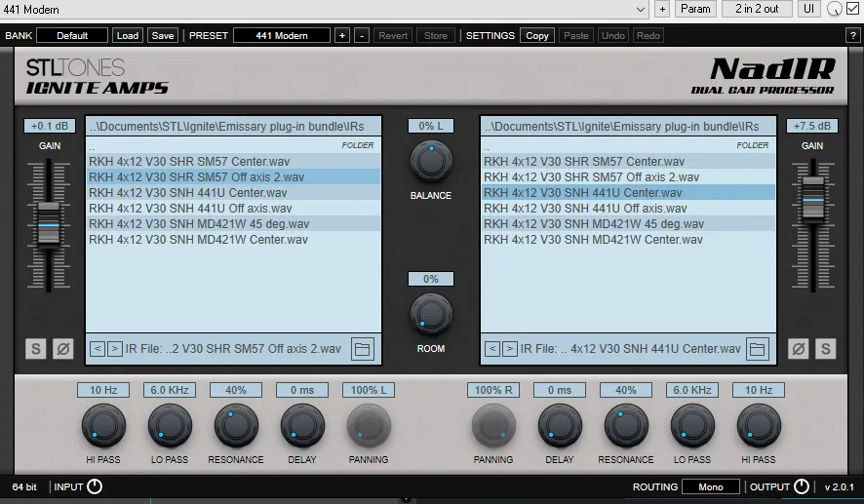864x504 pixels.
Task: Select MD421W 45 deg.wav in left list
Action: tap(233, 223)
